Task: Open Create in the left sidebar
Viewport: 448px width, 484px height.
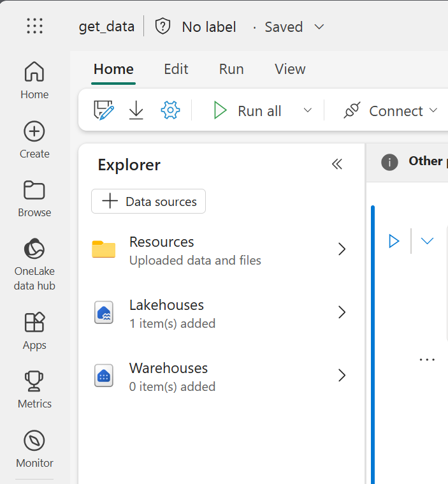Action: click(x=34, y=140)
